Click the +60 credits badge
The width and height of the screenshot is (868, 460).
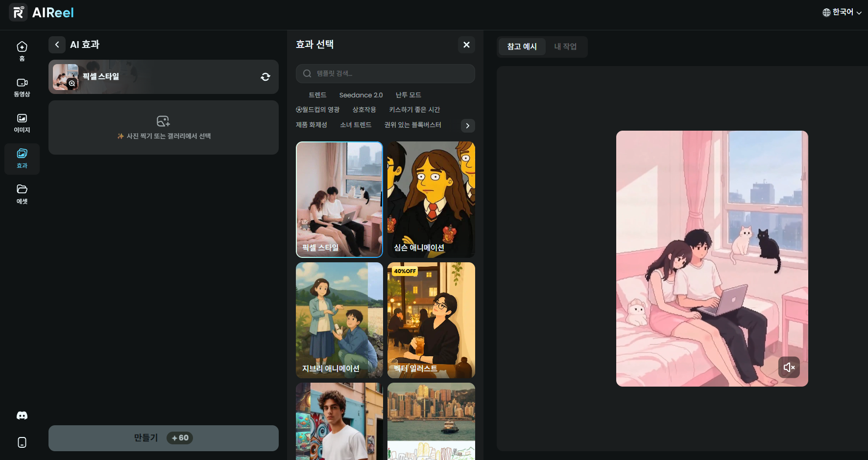pos(180,438)
